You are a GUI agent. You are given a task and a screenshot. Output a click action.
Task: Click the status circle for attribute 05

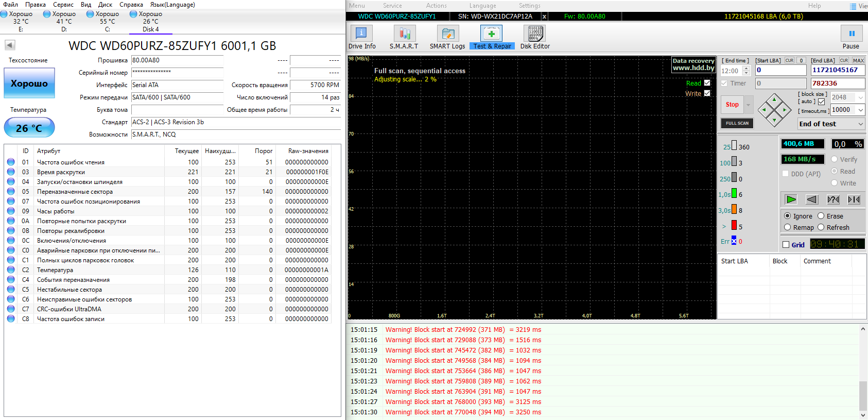(11, 191)
